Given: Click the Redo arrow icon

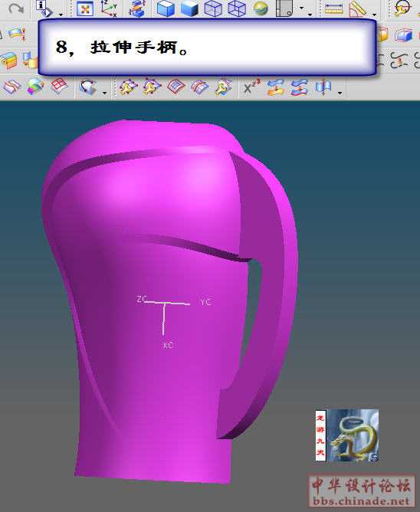Looking at the screenshot, I should pyautogui.click(x=16, y=8).
